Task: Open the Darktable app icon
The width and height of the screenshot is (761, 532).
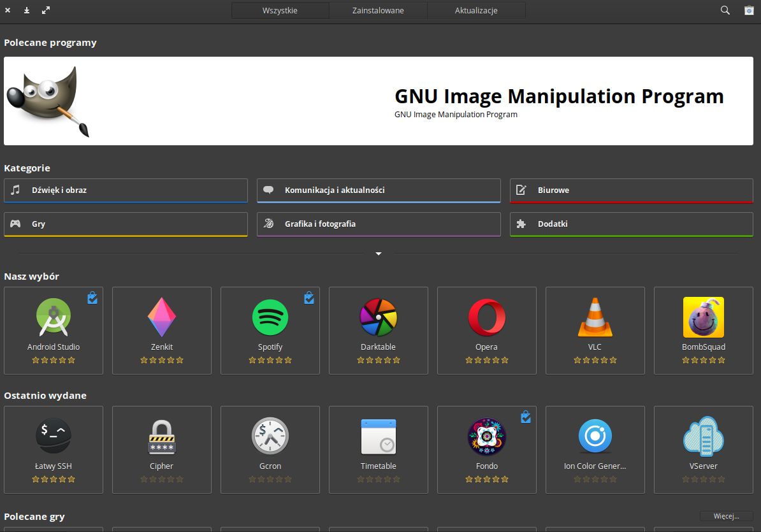Action: point(379,317)
